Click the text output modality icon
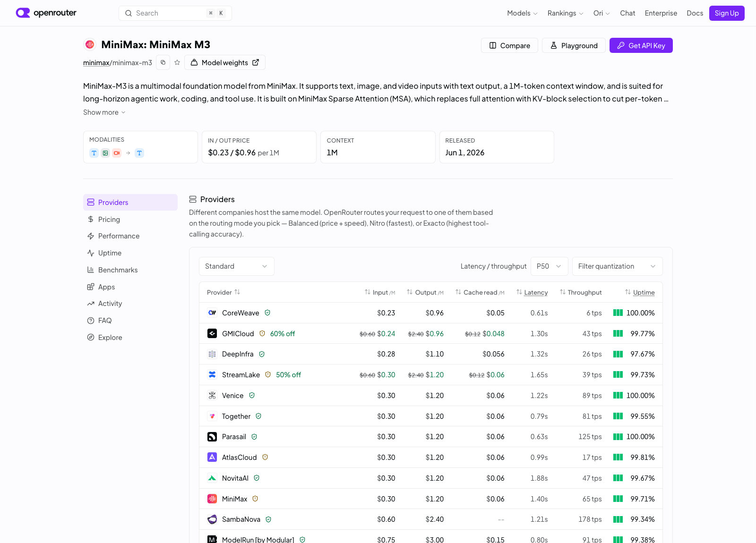Screen dimensions: 756x543 (x=139, y=153)
